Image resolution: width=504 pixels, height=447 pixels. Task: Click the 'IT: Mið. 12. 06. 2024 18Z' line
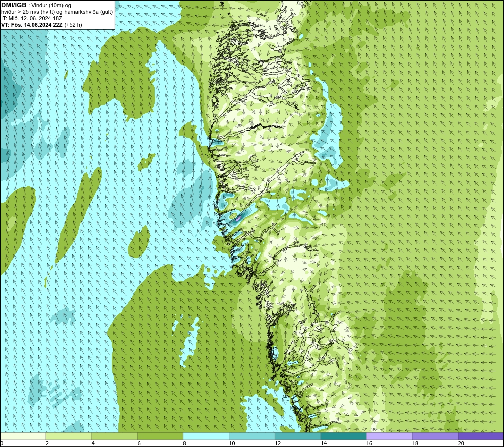pos(31,18)
